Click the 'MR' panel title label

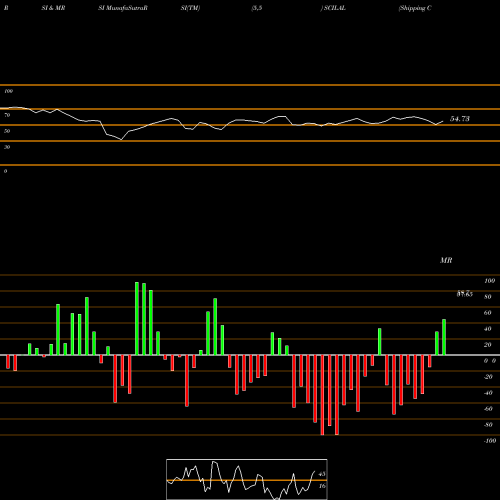tap(446, 260)
